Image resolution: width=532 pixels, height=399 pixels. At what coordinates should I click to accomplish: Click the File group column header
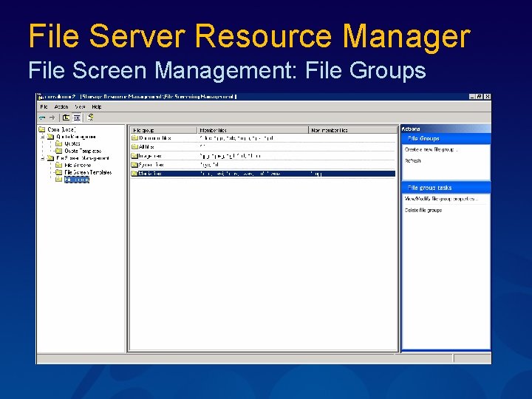pyautogui.click(x=163, y=130)
